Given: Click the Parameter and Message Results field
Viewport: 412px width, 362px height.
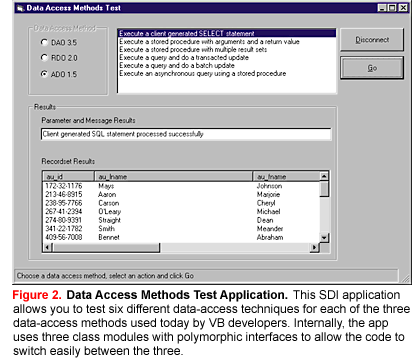Looking at the screenshot, I should click(x=186, y=134).
